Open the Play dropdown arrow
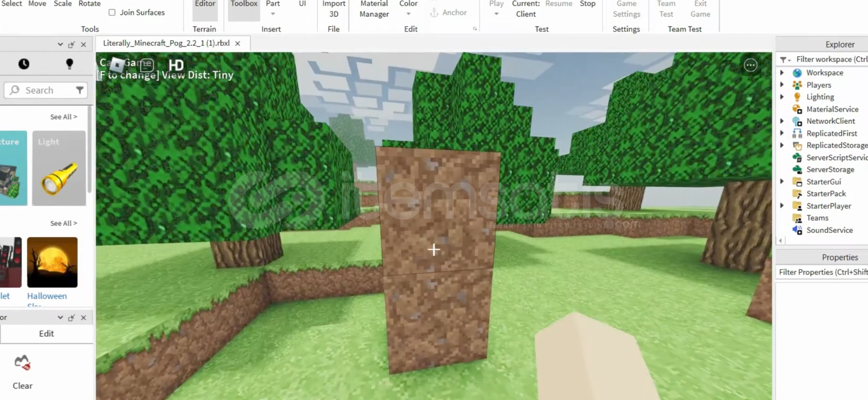Screen dimensions: 868x400 click(497, 14)
